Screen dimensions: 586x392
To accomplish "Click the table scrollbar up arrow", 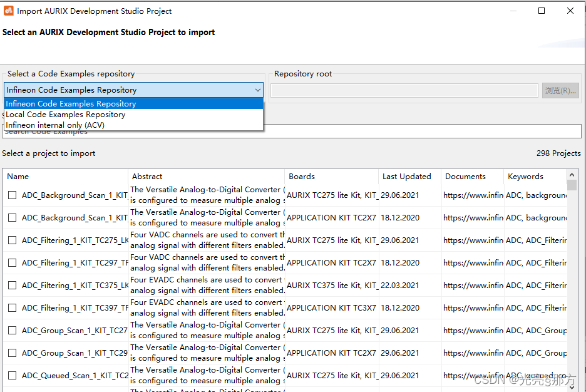I will click(572, 175).
